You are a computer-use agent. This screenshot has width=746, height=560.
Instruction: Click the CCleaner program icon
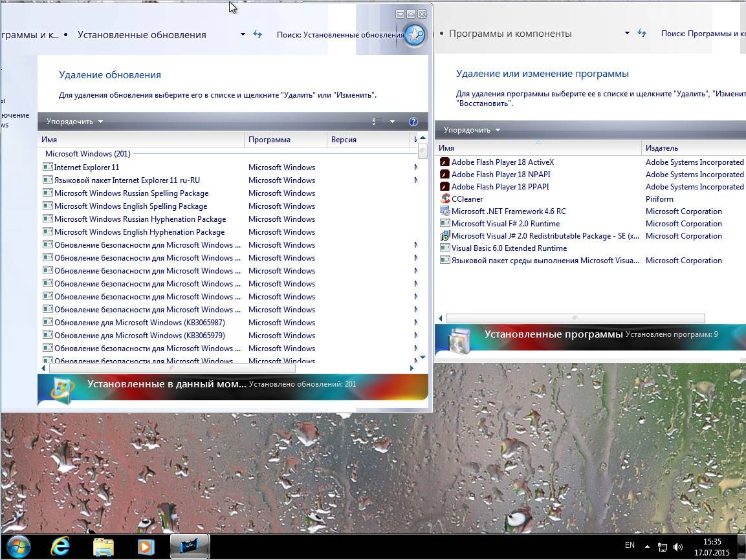[445, 199]
